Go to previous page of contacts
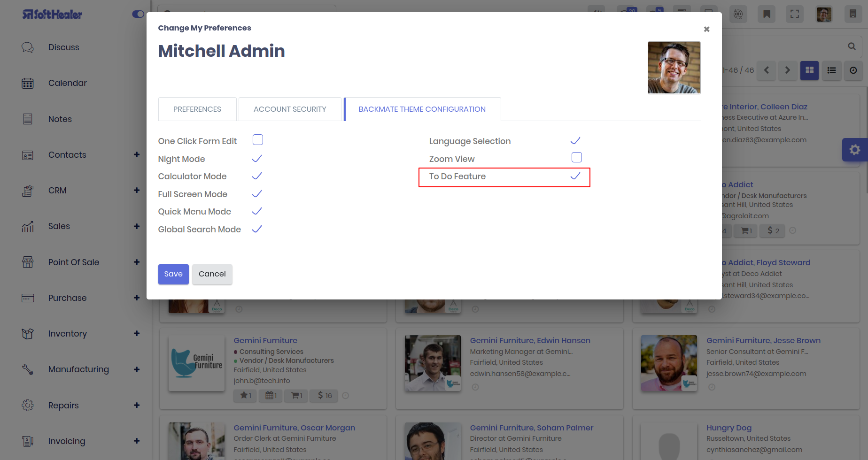Image resolution: width=868 pixels, height=460 pixels. click(x=767, y=70)
